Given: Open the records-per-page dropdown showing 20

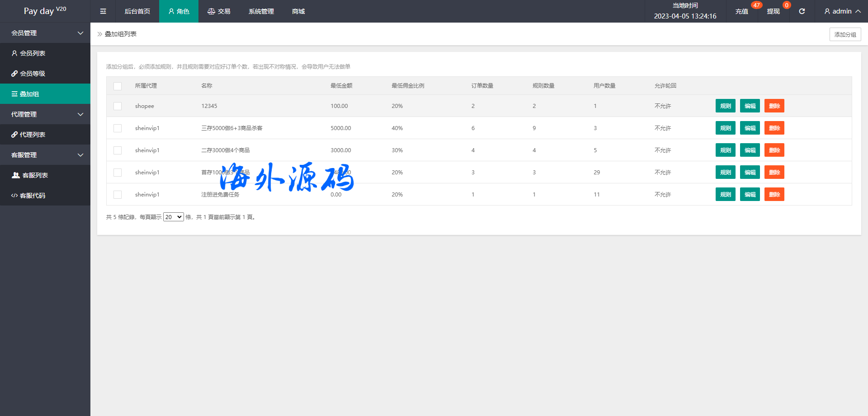Looking at the screenshot, I should point(173,217).
